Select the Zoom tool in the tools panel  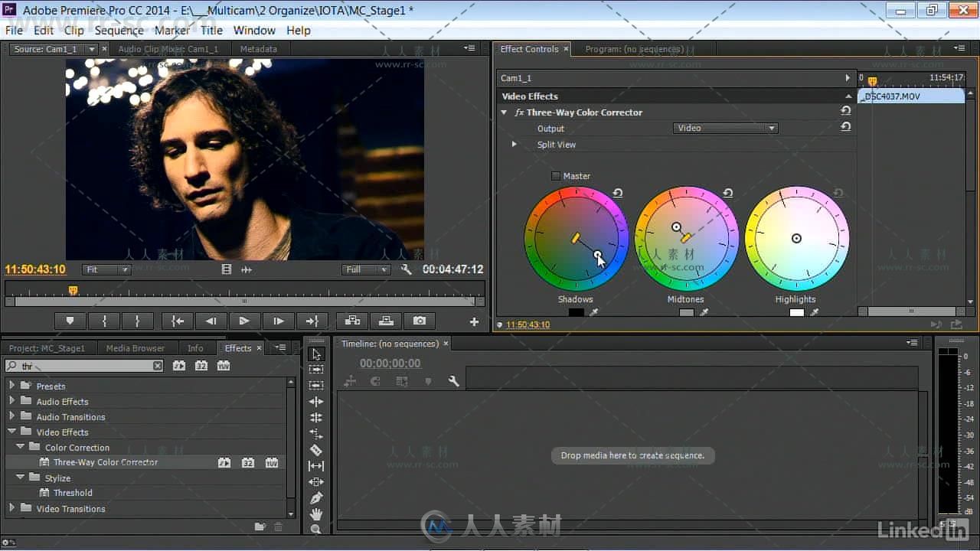(x=316, y=529)
